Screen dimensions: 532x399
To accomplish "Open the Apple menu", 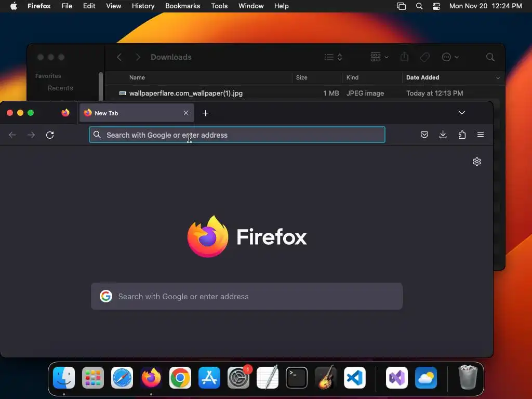I will (14, 6).
